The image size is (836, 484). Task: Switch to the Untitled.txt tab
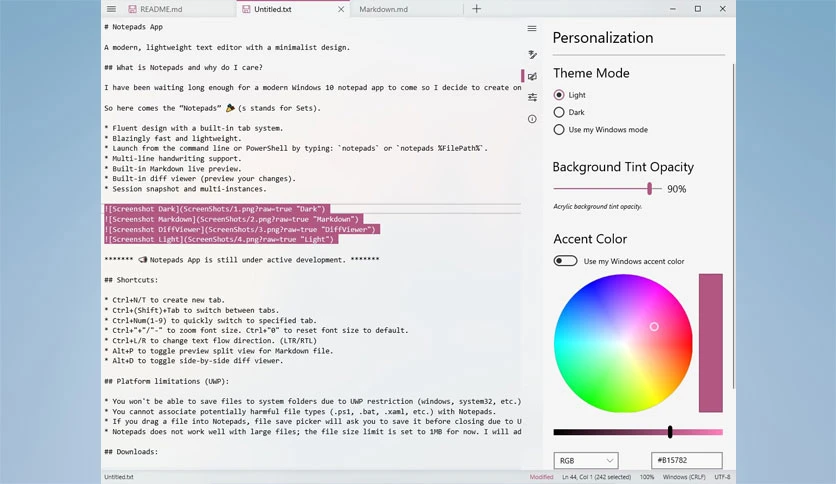pos(272,9)
